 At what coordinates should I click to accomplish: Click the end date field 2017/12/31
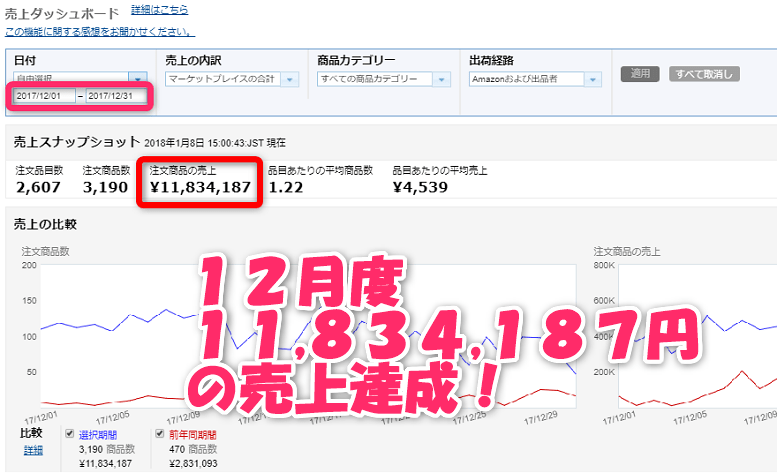point(117,97)
